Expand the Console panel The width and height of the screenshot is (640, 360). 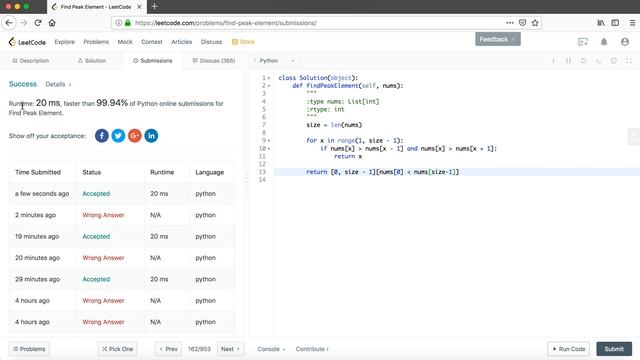click(271, 349)
